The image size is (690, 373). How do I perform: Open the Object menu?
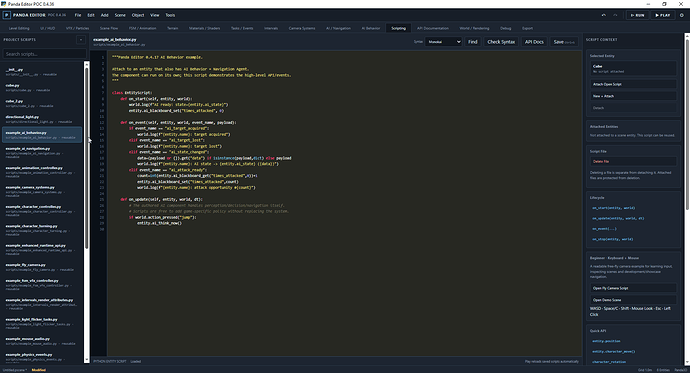tap(138, 15)
